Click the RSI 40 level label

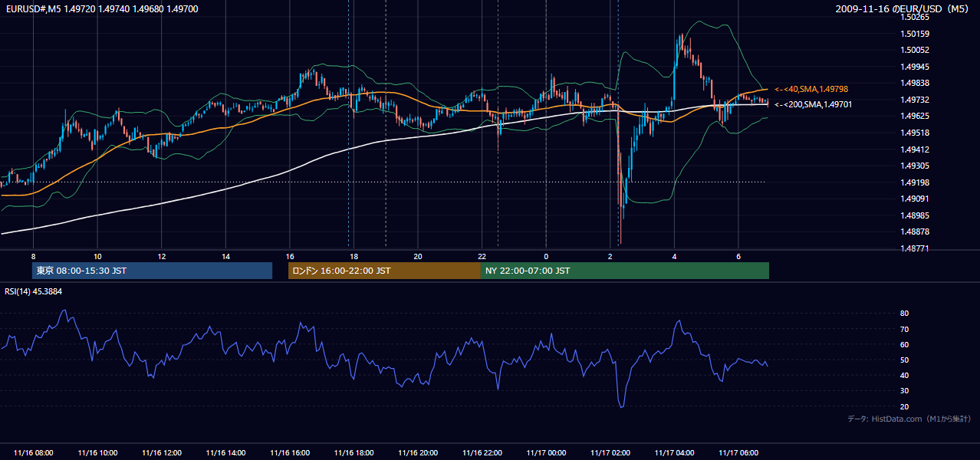pyautogui.click(x=905, y=375)
